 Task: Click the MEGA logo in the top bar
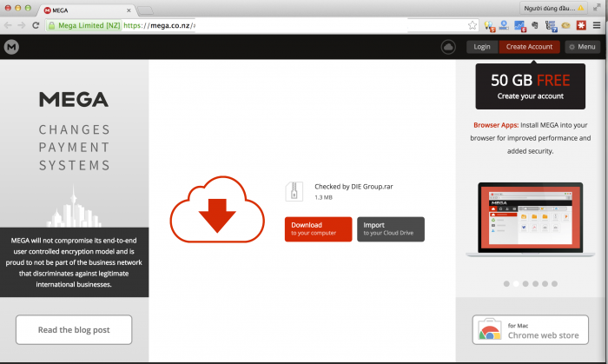tap(11, 47)
